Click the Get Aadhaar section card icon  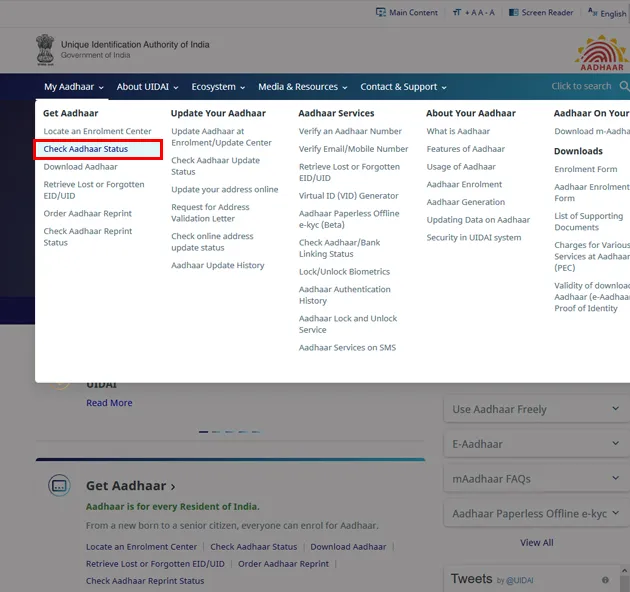(x=59, y=486)
